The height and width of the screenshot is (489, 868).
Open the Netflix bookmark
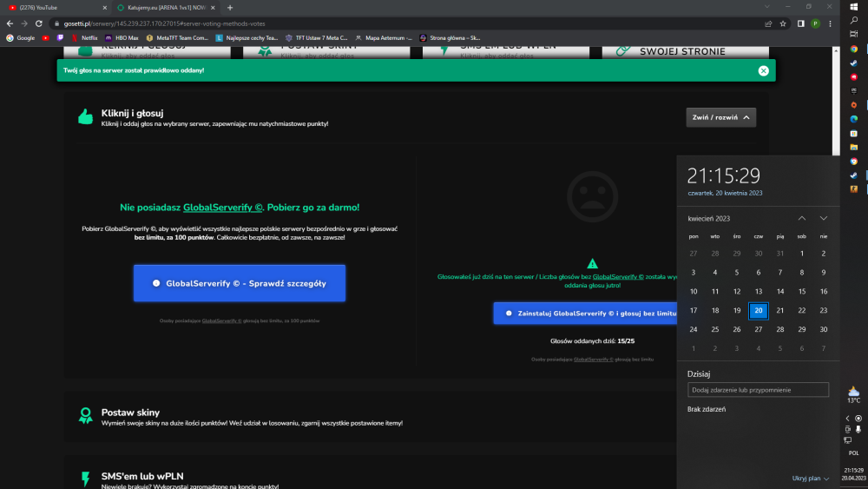click(x=84, y=38)
